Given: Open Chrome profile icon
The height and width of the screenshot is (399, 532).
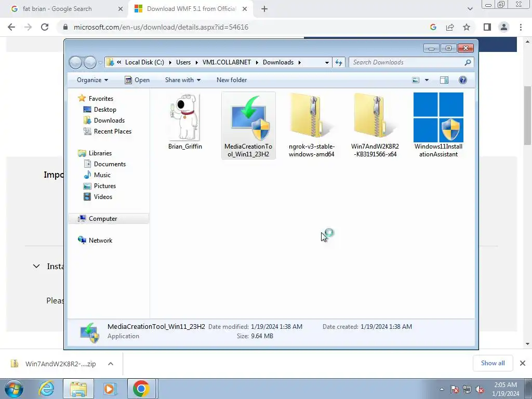Looking at the screenshot, I should [504, 27].
